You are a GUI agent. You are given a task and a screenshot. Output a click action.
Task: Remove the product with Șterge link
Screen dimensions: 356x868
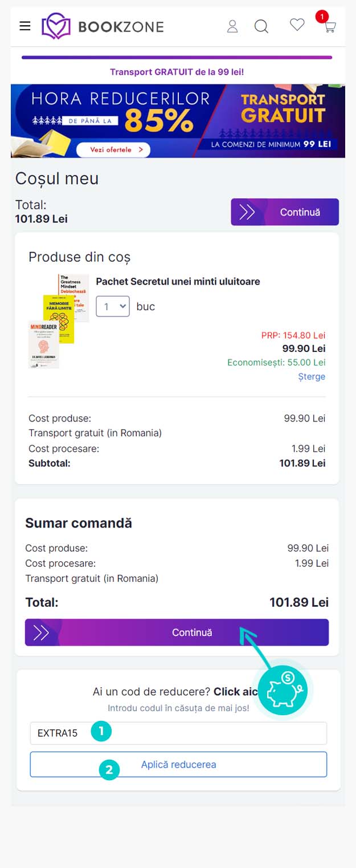click(312, 376)
